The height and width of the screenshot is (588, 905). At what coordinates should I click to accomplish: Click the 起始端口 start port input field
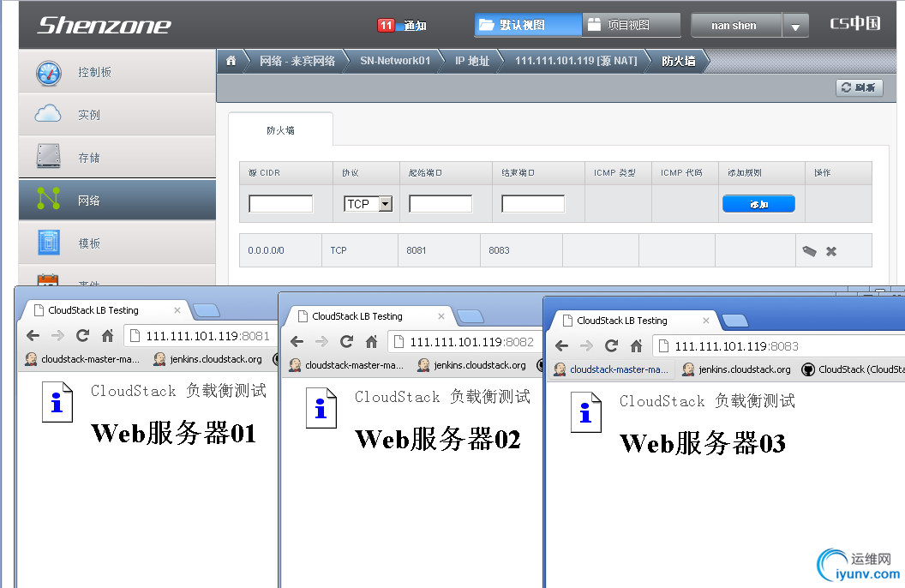tap(441, 204)
